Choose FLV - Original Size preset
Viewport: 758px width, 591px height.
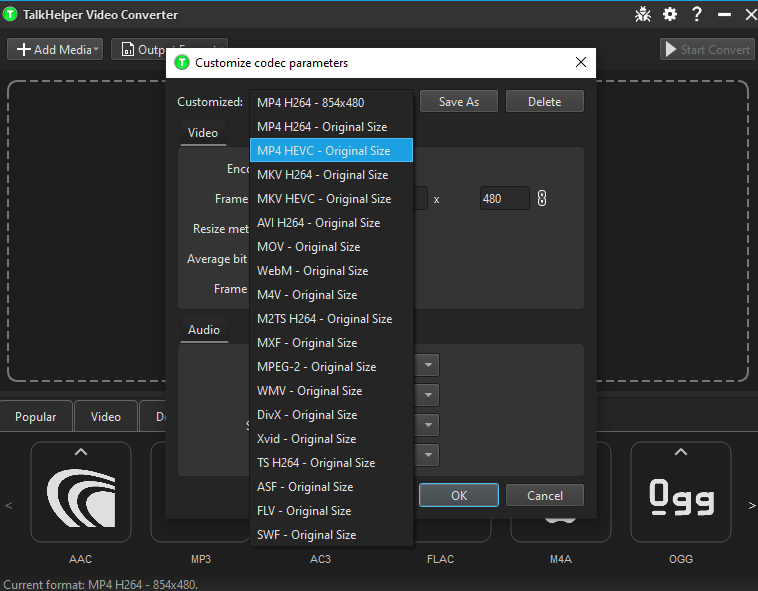click(x=331, y=511)
